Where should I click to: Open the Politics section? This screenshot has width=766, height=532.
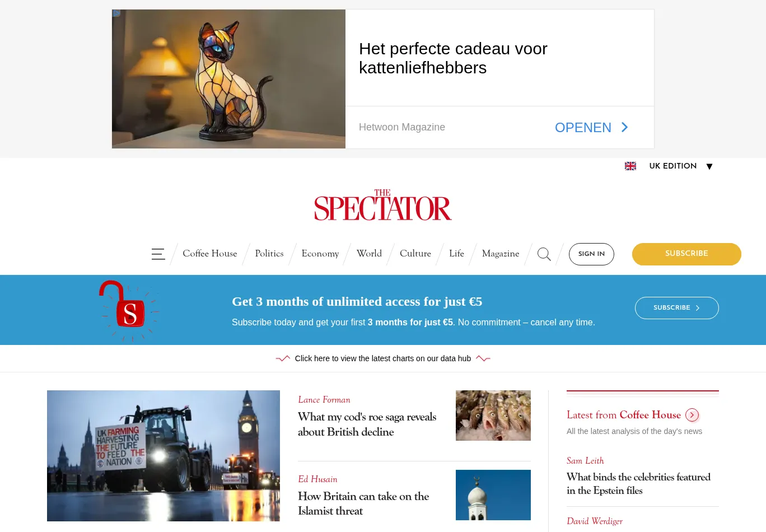click(x=269, y=254)
